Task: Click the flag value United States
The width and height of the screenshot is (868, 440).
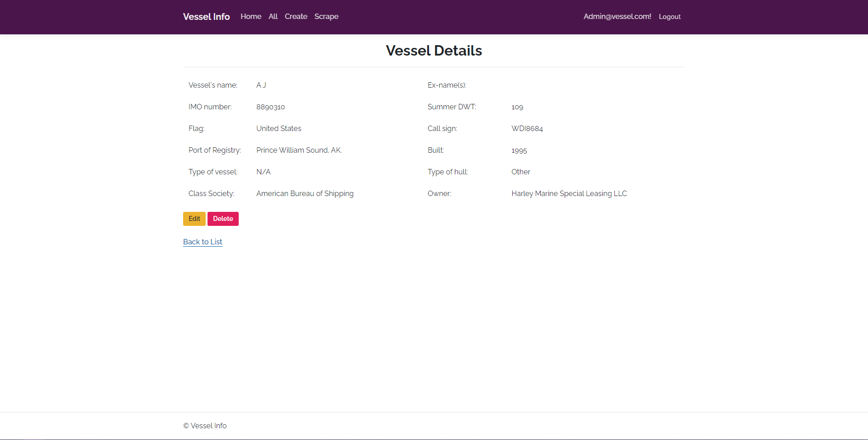Action: pos(278,129)
